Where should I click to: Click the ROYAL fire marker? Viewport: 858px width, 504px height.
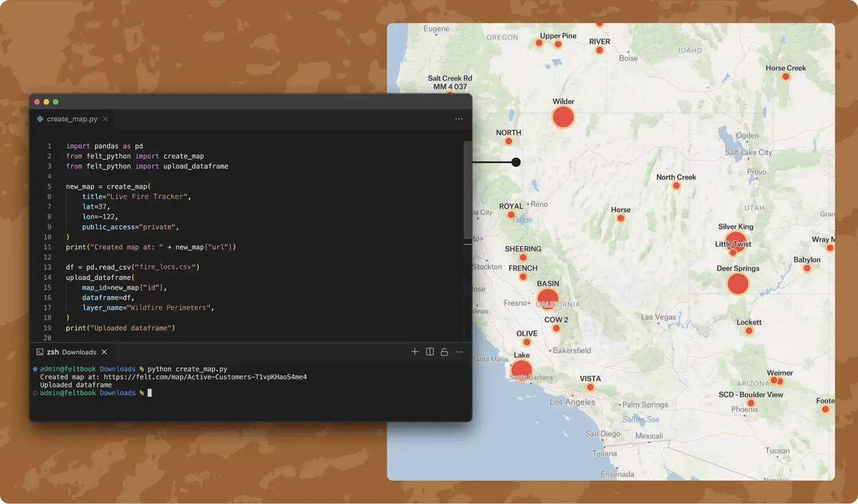tap(511, 215)
